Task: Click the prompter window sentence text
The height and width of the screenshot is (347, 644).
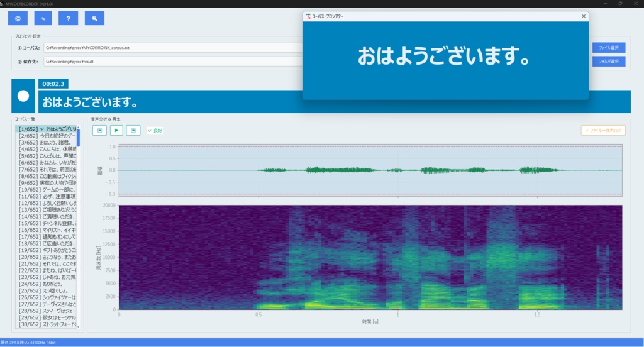Action: 443,56
